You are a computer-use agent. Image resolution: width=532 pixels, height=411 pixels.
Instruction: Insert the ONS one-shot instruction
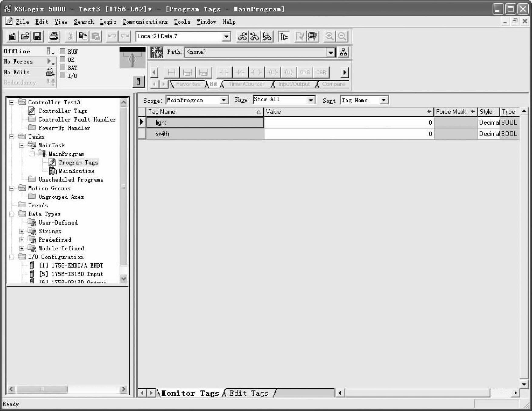pyautogui.click(x=305, y=72)
